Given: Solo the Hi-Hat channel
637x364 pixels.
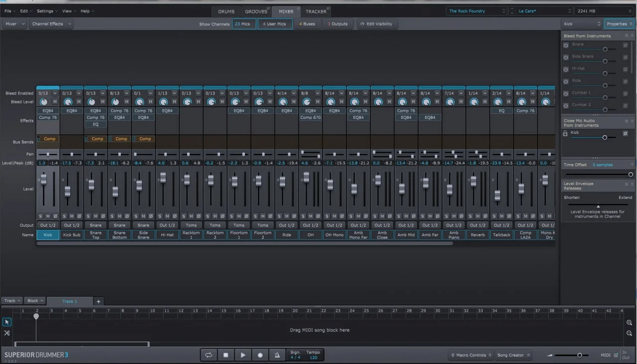Looking at the screenshot, I should pos(160,216).
